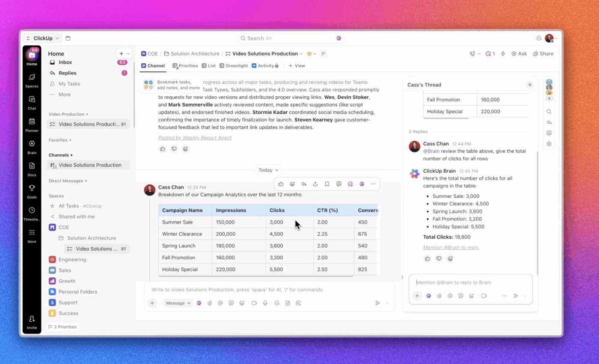Open the Priorities tab
The height and width of the screenshot is (364, 599).
tap(185, 65)
